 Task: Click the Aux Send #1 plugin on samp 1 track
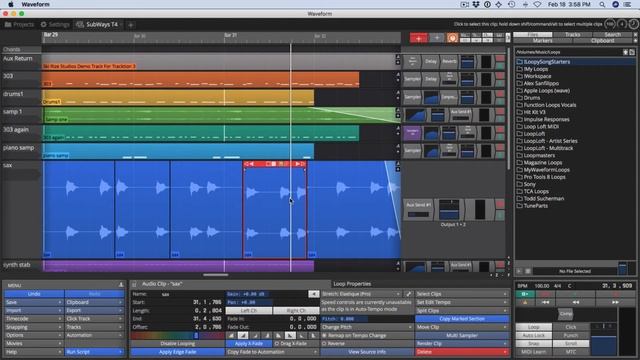(460, 115)
